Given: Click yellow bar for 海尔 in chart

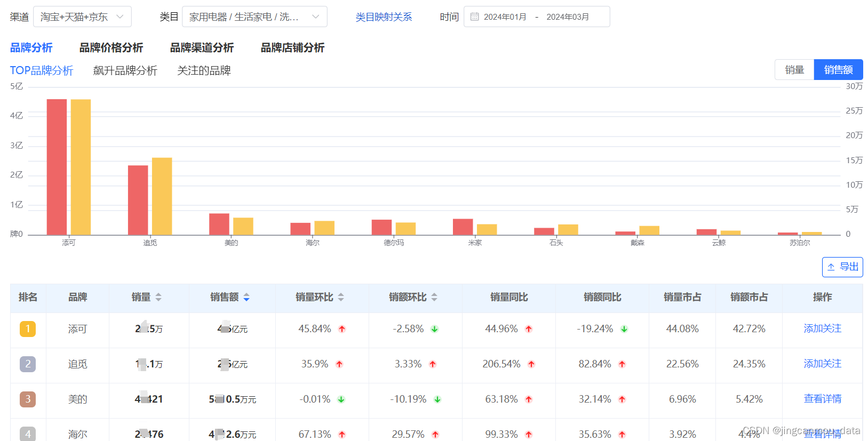Looking at the screenshot, I should (x=324, y=228).
